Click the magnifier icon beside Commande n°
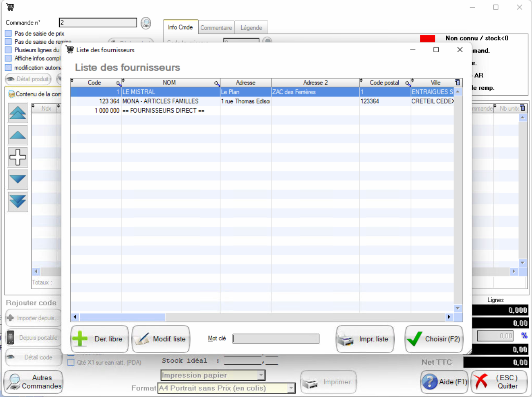The height and width of the screenshot is (397, 532). pyautogui.click(x=146, y=23)
